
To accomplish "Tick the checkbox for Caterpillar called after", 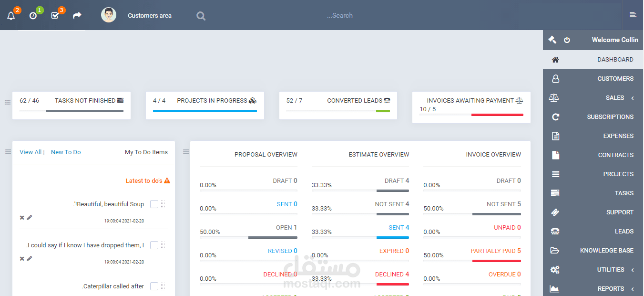I will tap(154, 286).
